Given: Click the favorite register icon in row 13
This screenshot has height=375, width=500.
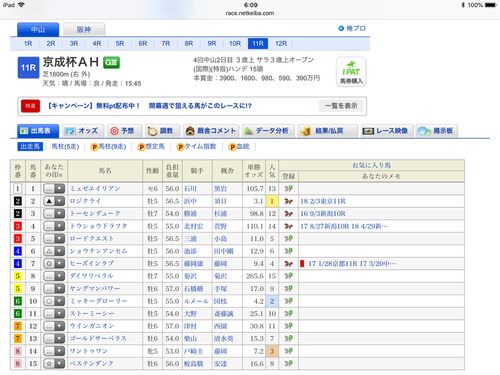Looking at the screenshot, I should coord(288,339).
